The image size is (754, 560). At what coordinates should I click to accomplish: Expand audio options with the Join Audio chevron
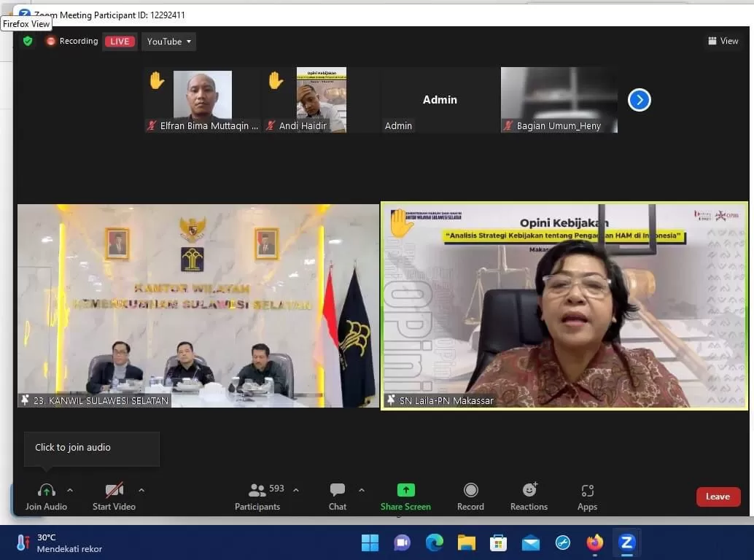point(70,490)
